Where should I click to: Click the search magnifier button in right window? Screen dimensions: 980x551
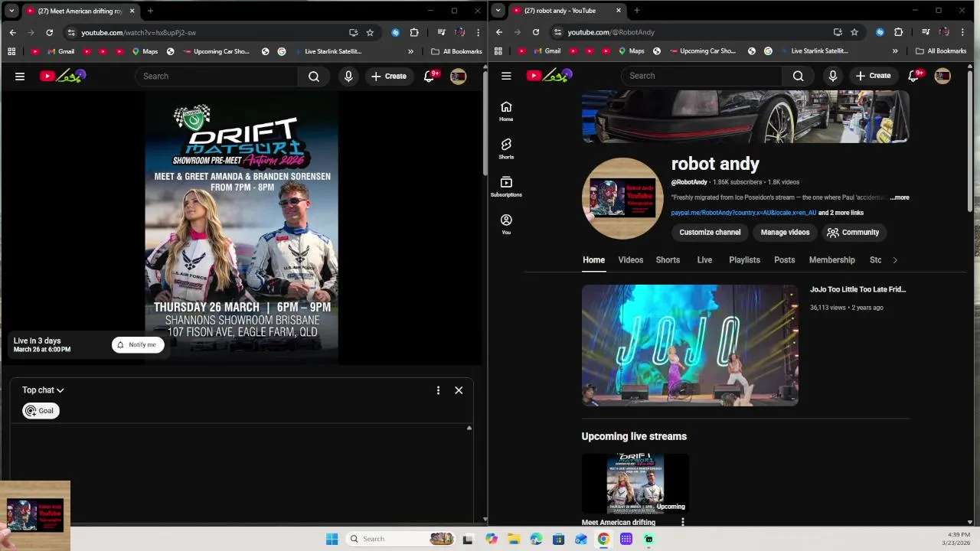click(799, 76)
